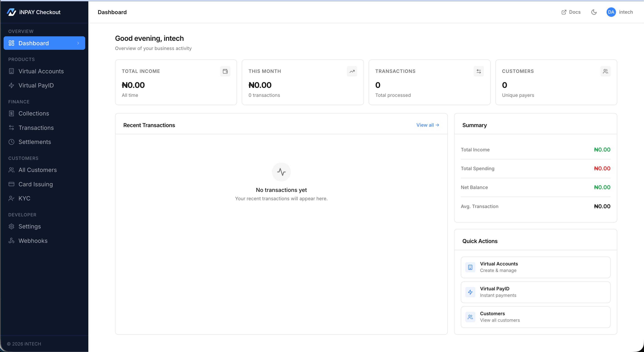Screen dimensions: 644x352
Task: Click the lightning icon beside Virtual PayID quick action
Action: (470, 292)
